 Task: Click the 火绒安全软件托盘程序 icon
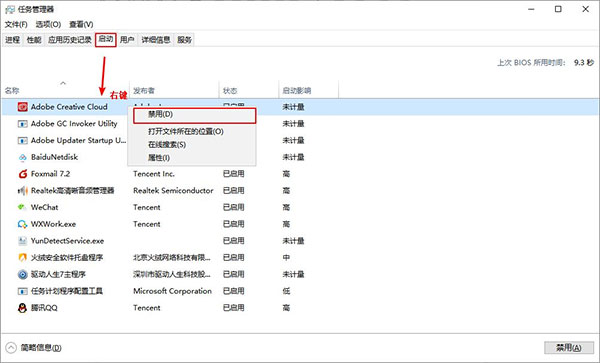23,257
